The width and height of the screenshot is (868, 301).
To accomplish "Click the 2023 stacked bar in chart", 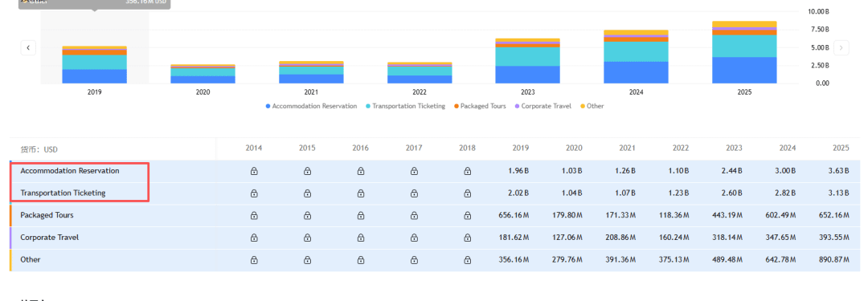I will point(527,61).
